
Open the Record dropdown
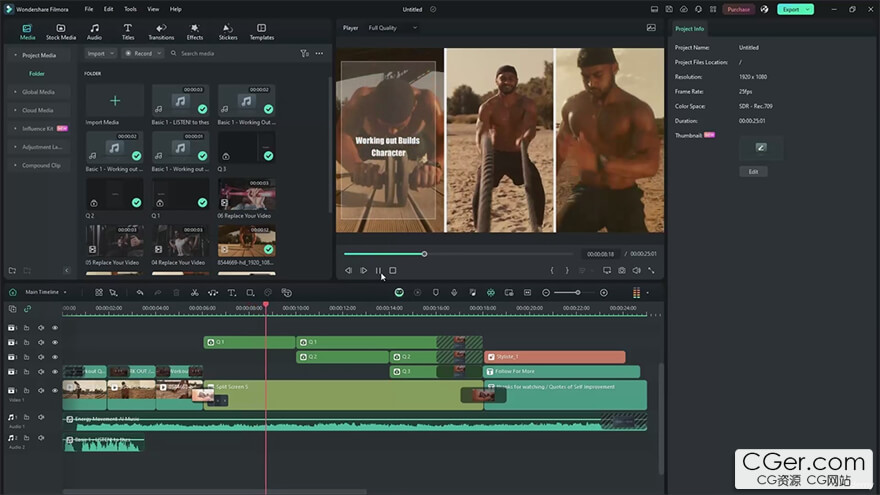pos(143,53)
